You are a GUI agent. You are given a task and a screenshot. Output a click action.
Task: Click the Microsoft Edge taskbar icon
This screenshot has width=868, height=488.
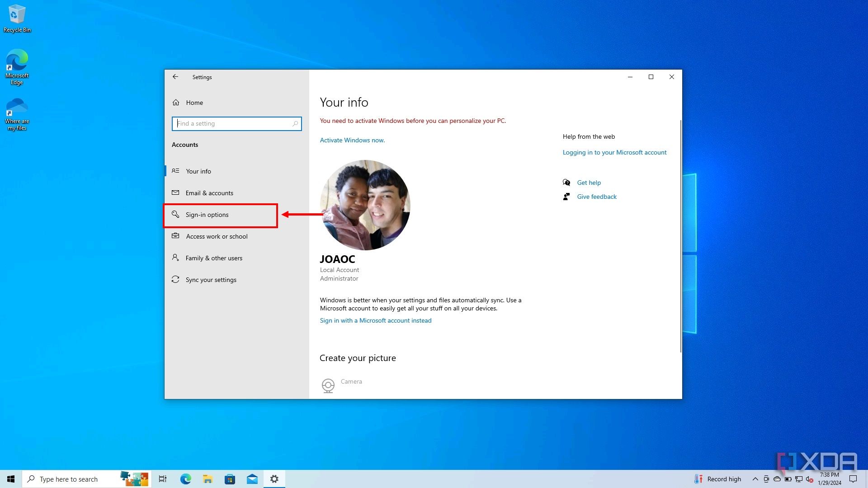click(x=185, y=479)
